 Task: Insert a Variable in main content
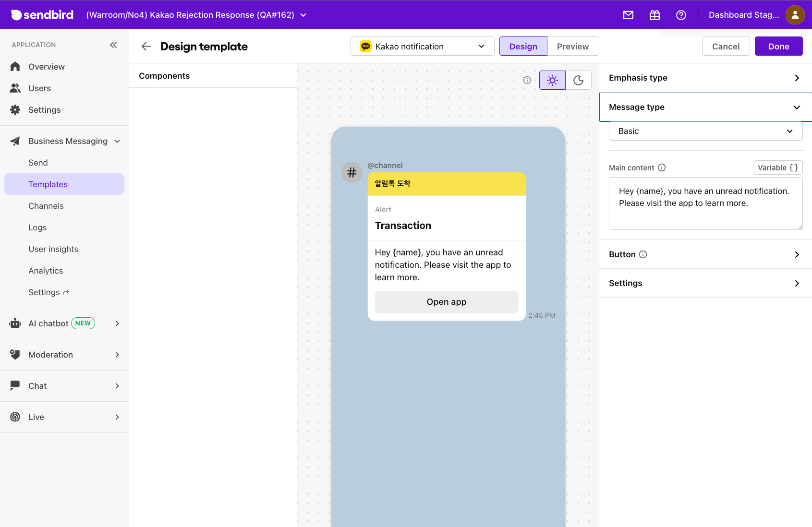pyautogui.click(x=778, y=168)
